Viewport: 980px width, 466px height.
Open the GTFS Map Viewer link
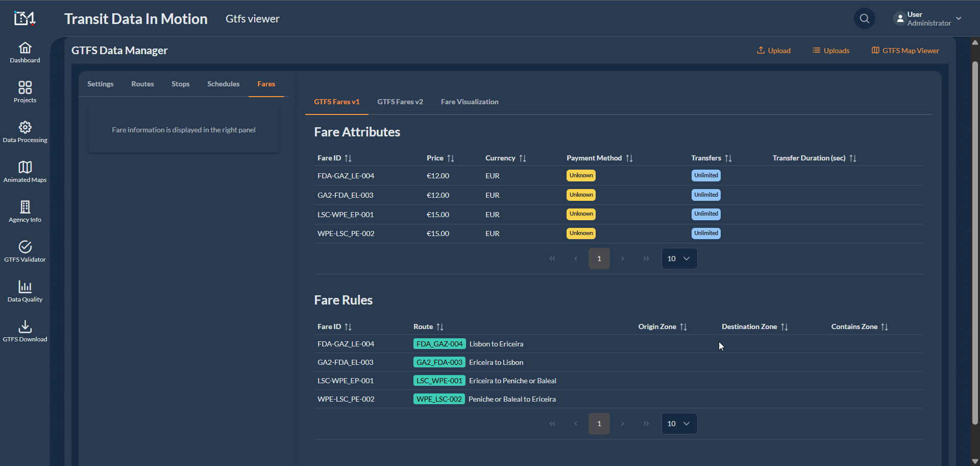[x=905, y=51]
